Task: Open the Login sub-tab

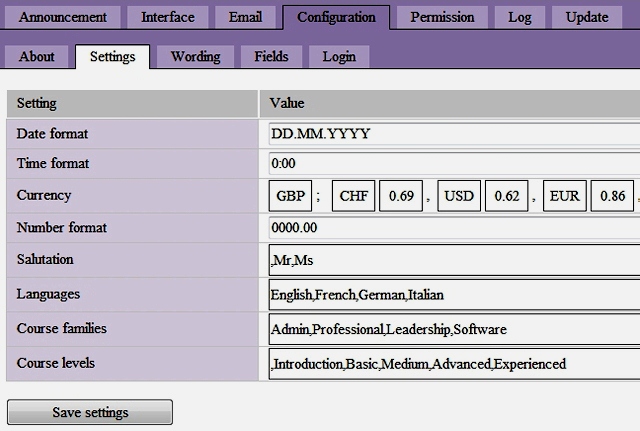Action: tap(339, 57)
